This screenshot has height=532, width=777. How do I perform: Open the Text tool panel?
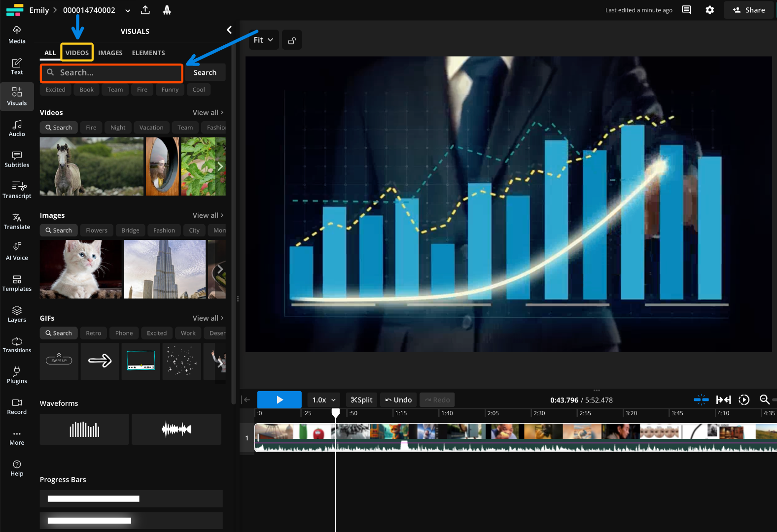coord(17,66)
